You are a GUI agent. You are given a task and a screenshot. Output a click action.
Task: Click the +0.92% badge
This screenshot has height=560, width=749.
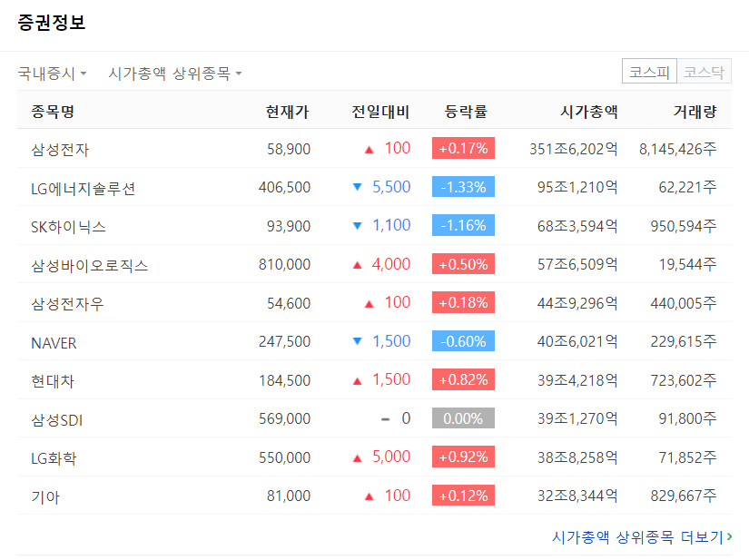coord(463,457)
